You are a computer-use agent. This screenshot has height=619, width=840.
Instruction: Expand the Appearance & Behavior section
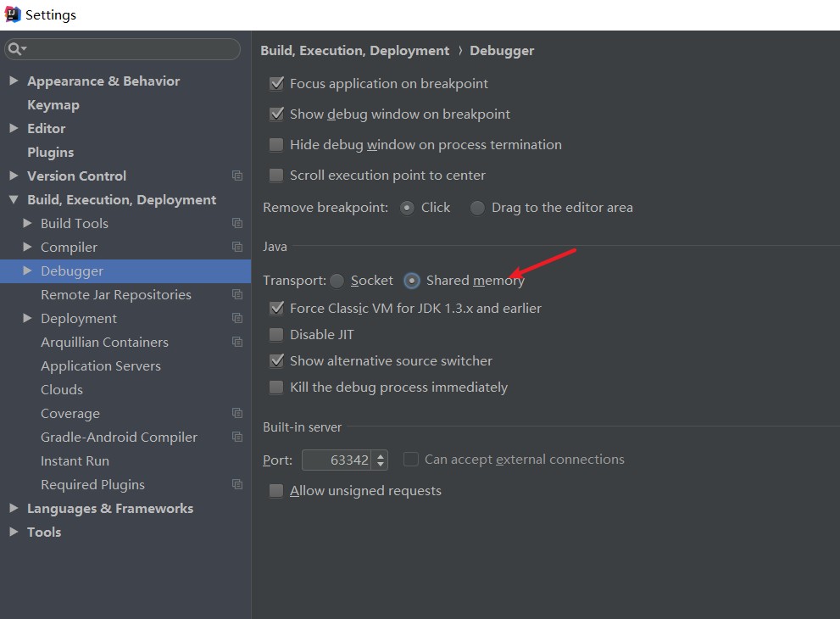(x=14, y=81)
